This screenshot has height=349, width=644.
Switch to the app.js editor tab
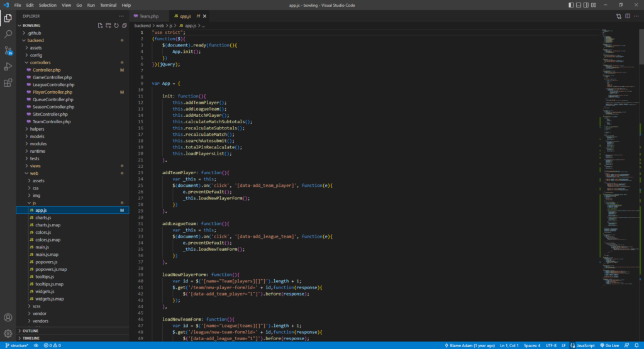[x=186, y=16]
